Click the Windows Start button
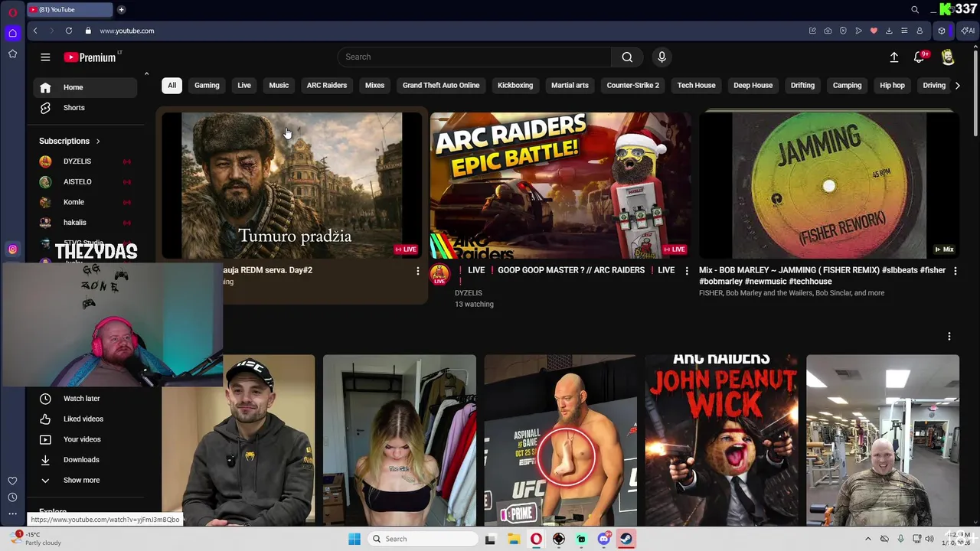Viewport: 980px width, 551px height. (354, 539)
